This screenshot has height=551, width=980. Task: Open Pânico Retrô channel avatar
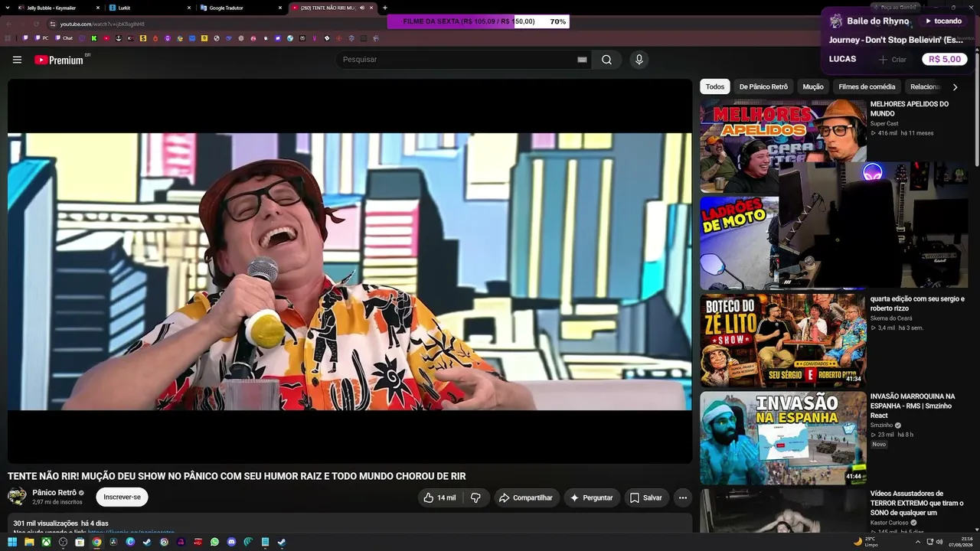click(17, 497)
